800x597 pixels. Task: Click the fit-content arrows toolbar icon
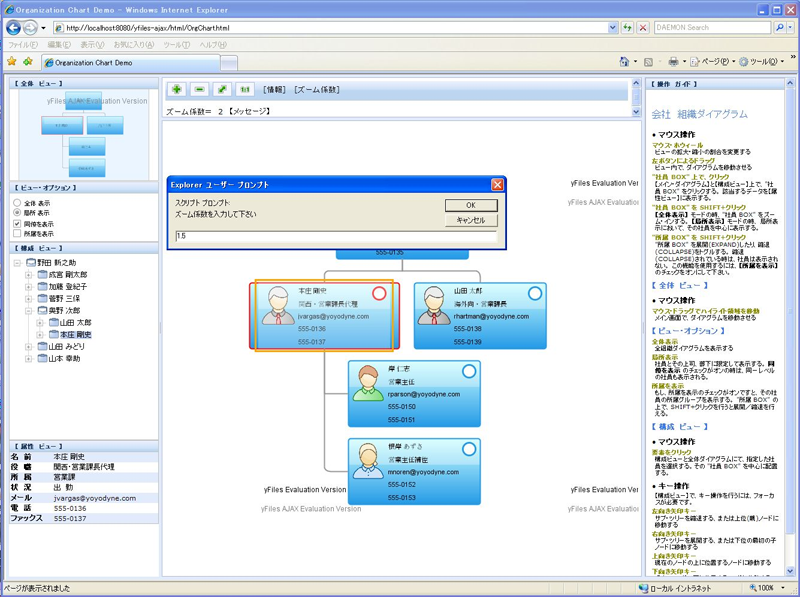[222, 89]
